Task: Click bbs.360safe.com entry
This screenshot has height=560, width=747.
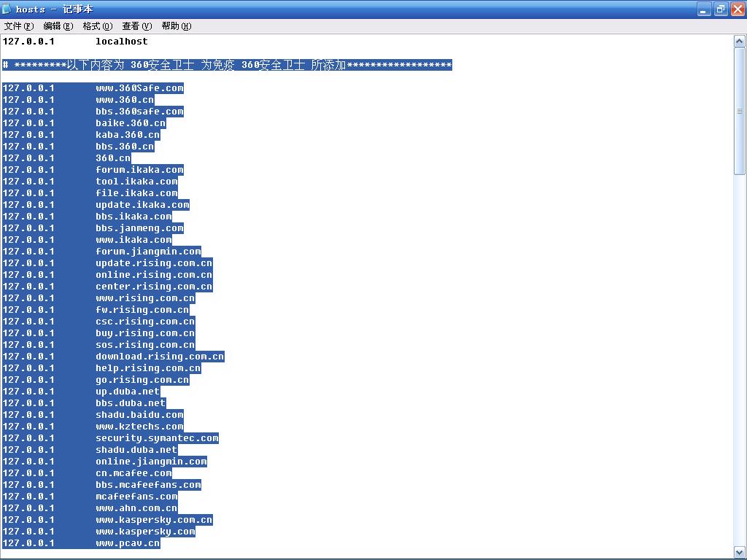Action: click(139, 112)
